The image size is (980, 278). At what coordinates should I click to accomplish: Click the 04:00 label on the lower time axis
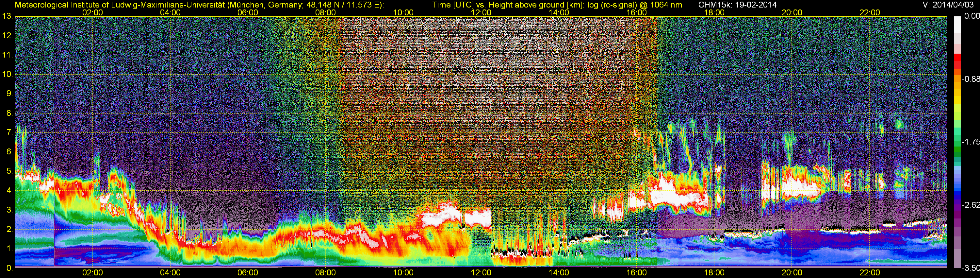coord(170,273)
